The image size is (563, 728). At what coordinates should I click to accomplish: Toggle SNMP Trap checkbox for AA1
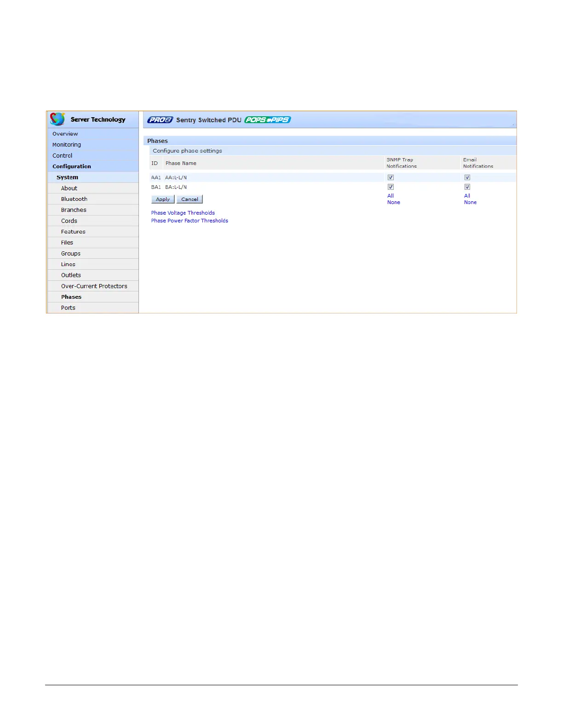click(x=391, y=177)
